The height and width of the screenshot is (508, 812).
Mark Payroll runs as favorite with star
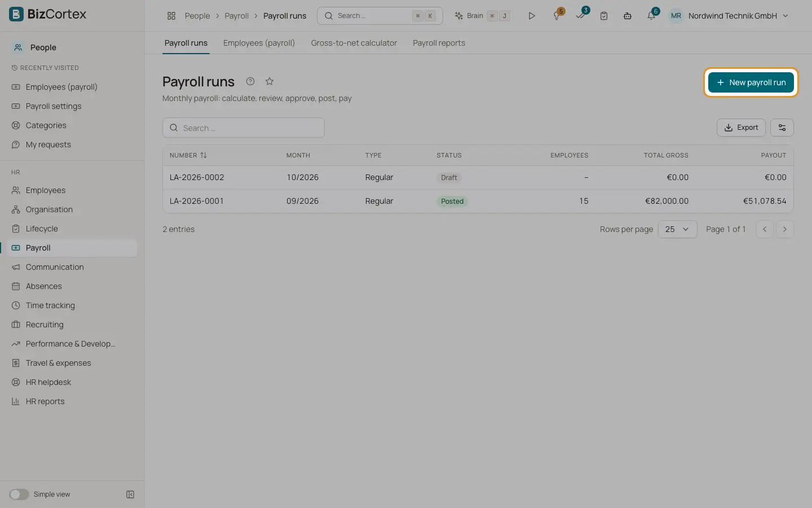[x=270, y=81]
